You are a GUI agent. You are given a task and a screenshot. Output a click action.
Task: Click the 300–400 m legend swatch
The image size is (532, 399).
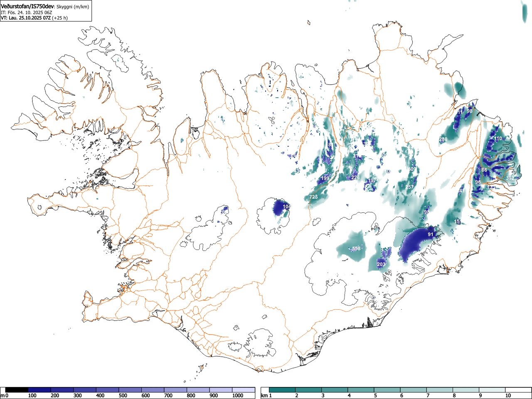coord(85,390)
